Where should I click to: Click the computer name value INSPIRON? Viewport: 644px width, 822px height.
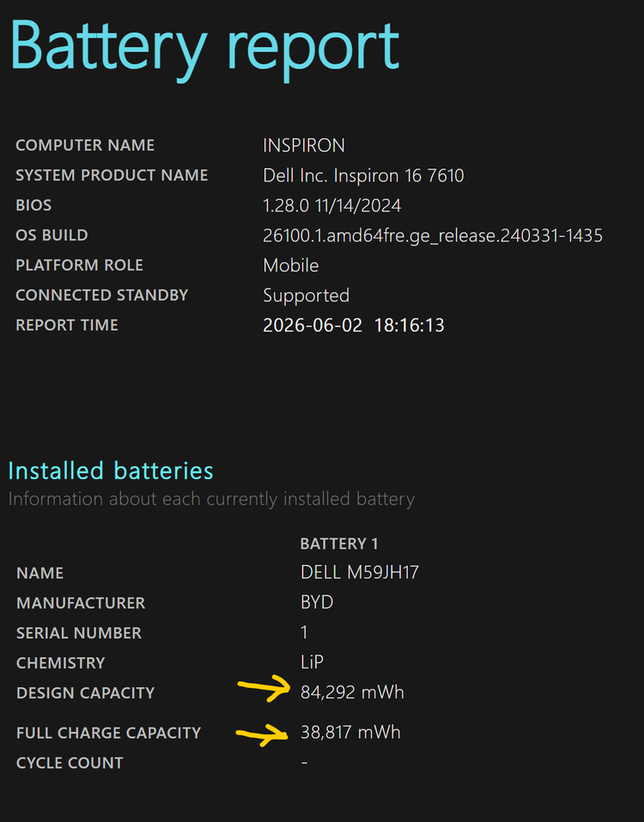304,145
